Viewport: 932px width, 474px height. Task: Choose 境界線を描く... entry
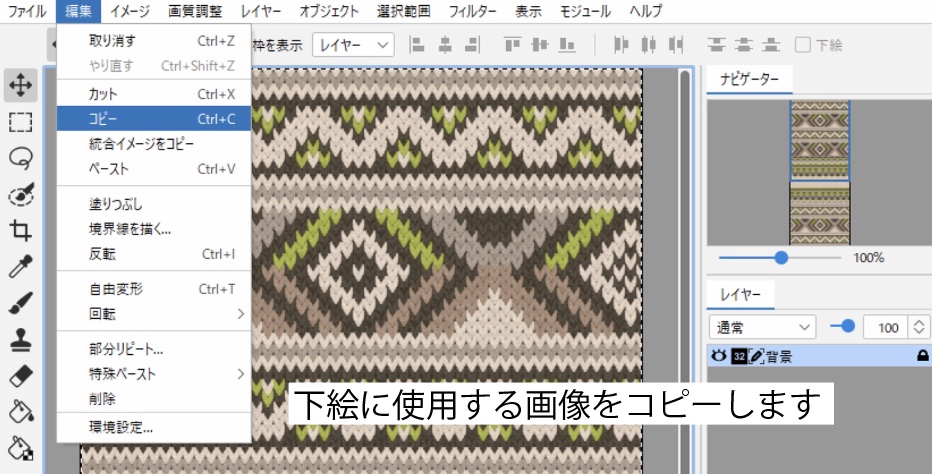(155, 229)
